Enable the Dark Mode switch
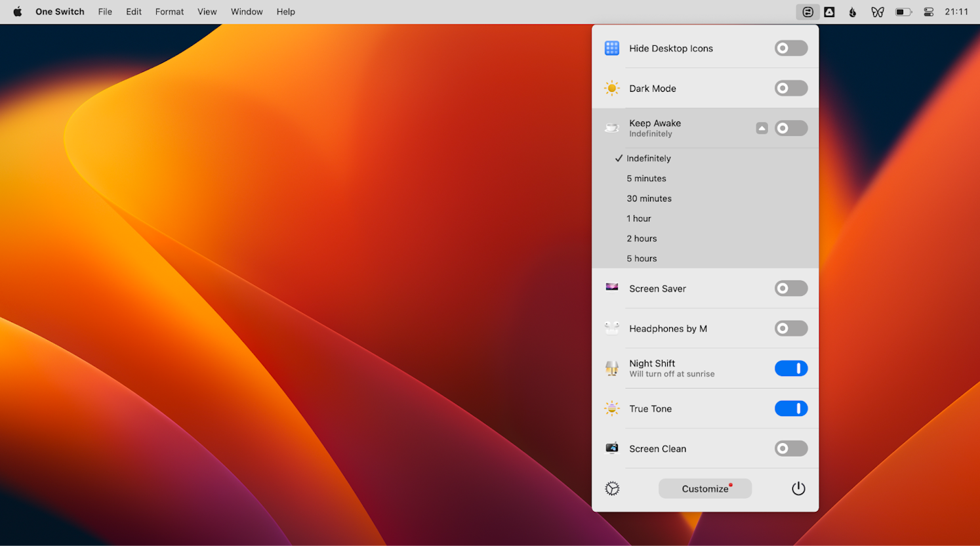The image size is (980, 546). coord(790,88)
